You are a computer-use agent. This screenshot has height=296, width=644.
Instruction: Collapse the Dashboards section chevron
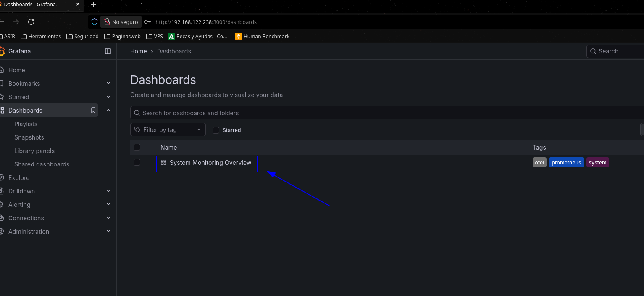click(108, 111)
